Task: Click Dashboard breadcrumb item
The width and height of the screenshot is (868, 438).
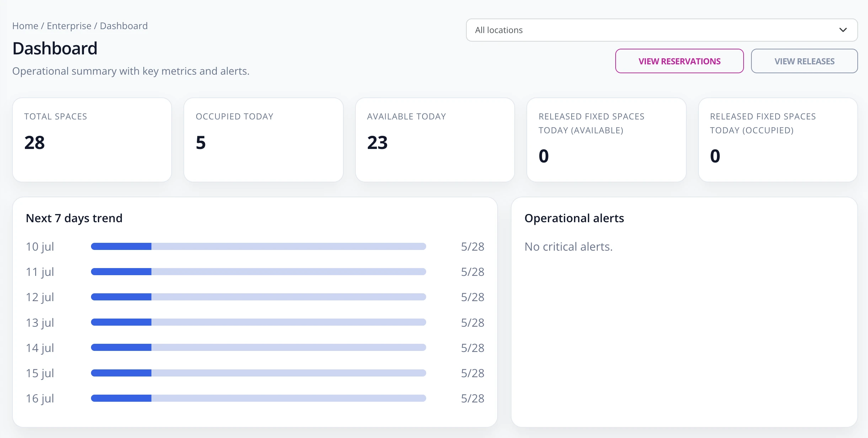Action: pyautogui.click(x=124, y=26)
